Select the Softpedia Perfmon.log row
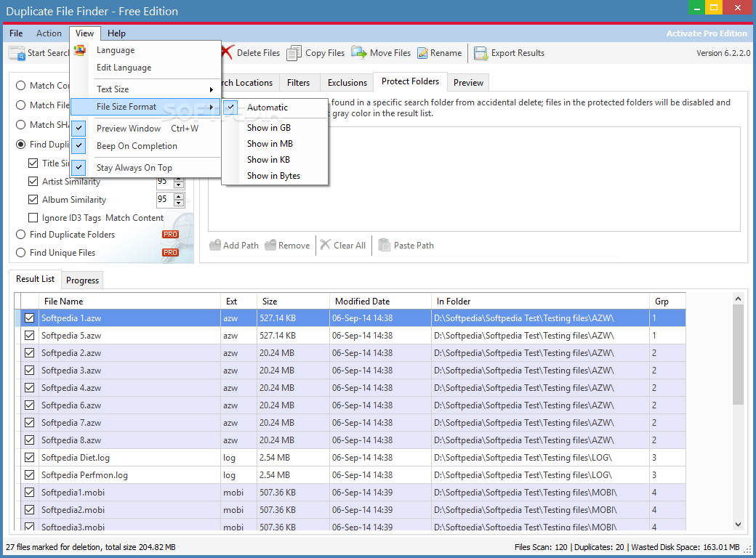The height and width of the screenshot is (558, 756). pyautogui.click(x=350, y=474)
